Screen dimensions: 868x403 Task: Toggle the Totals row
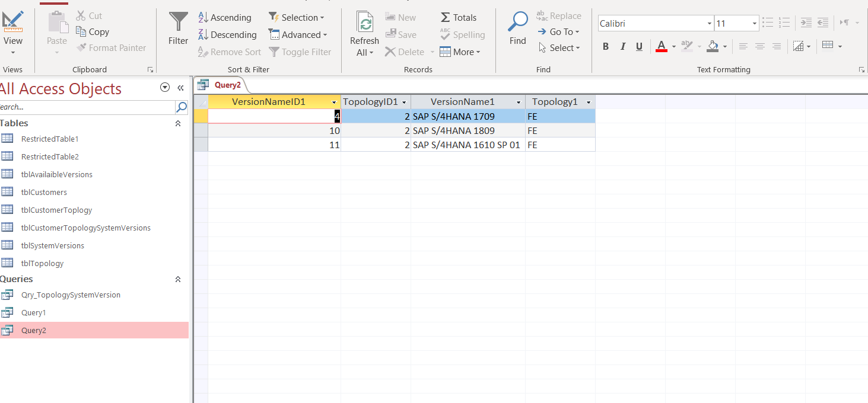click(x=458, y=18)
